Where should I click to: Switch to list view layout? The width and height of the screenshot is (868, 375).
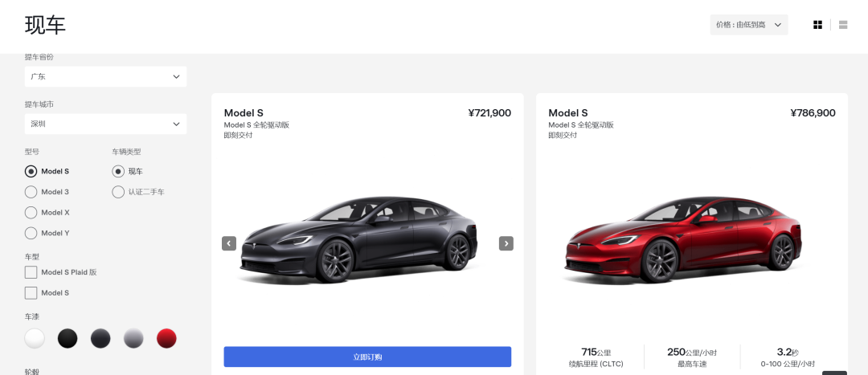click(x=843, y=25)
